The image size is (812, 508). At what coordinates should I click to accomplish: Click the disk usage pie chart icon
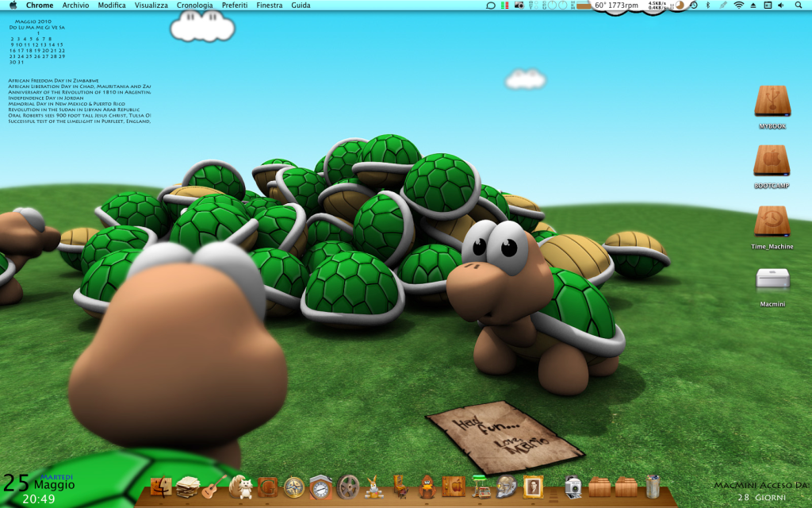pos(679,6)
